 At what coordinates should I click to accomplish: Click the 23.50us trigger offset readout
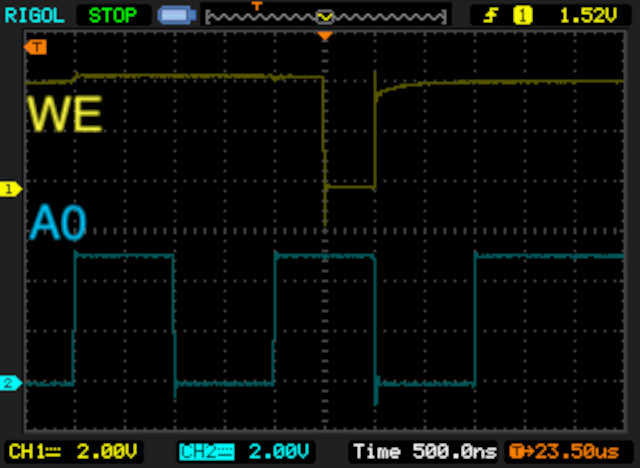point(565,452)
